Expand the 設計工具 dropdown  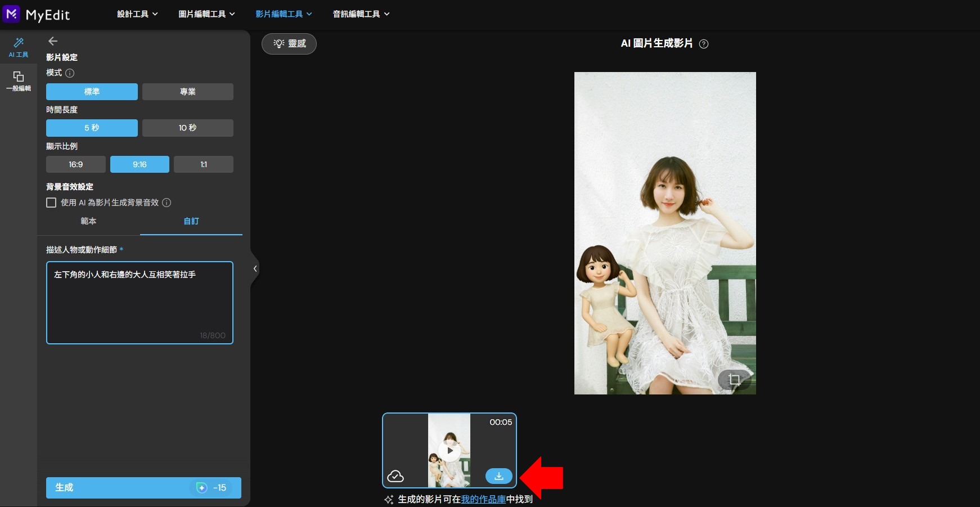tap(136, 14)
